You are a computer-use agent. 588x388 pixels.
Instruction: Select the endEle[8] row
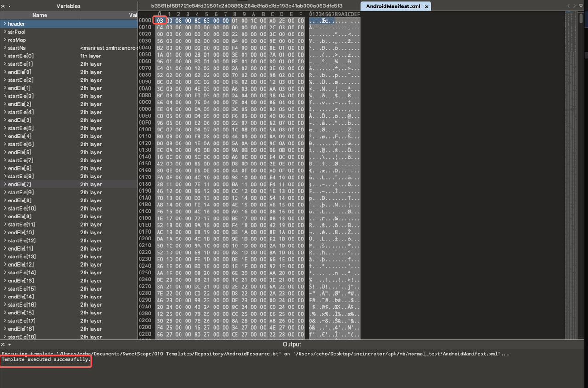coord(69,200)
